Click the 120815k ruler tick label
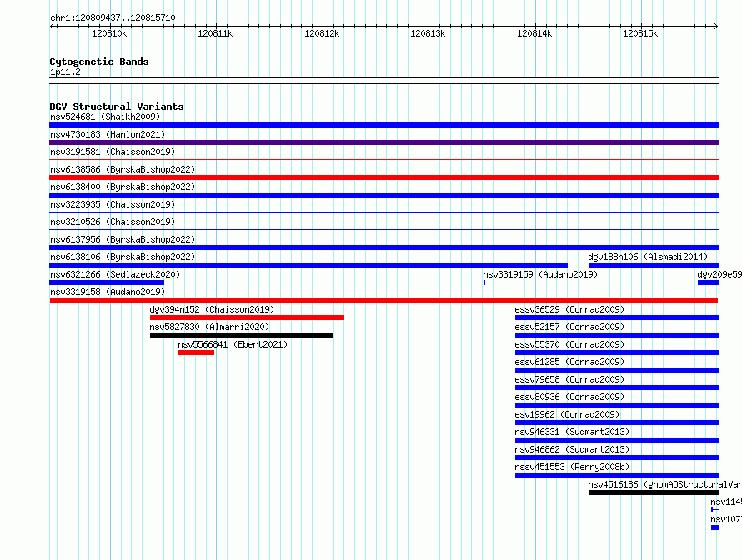 [x=640, y=33]
